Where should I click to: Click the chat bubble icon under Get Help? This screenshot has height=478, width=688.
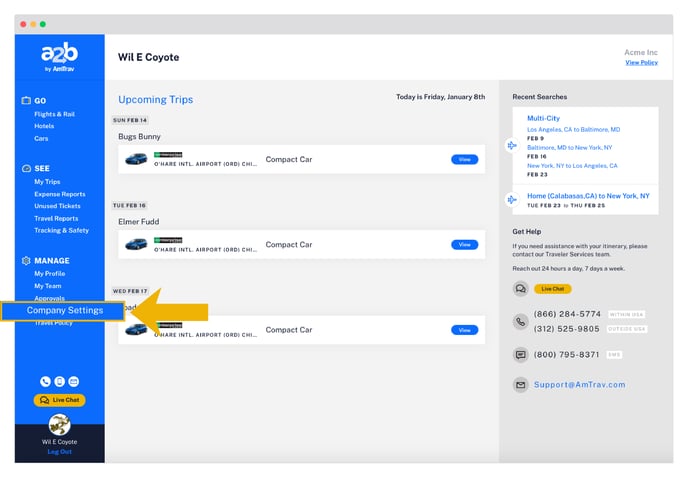point(520,289)
